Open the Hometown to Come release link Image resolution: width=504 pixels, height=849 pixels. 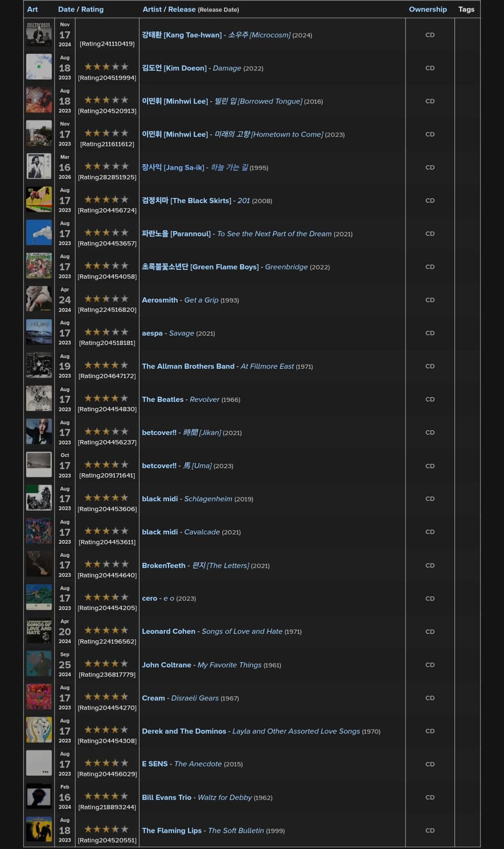click(269, 135)
